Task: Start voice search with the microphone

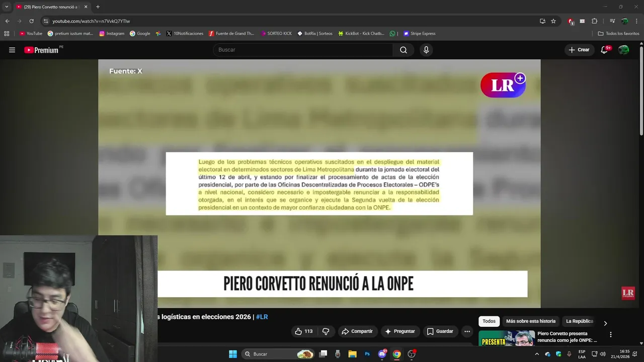Action: [426, 50]
